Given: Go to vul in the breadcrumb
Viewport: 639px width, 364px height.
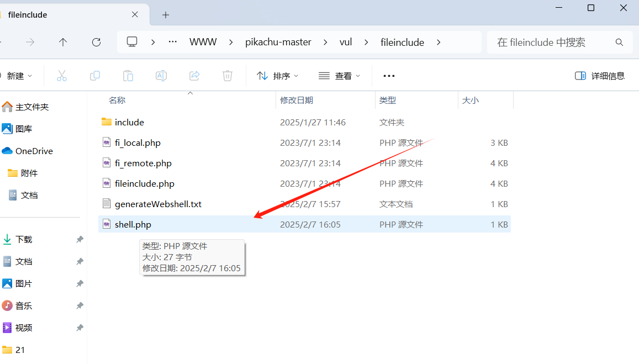Looking at the screenshot, I should 346,42.
